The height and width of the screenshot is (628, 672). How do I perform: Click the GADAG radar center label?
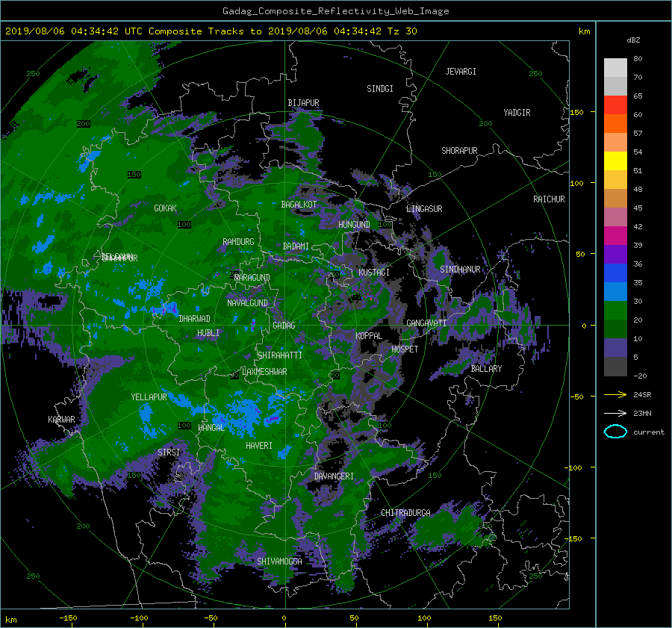tap(284, 326)
